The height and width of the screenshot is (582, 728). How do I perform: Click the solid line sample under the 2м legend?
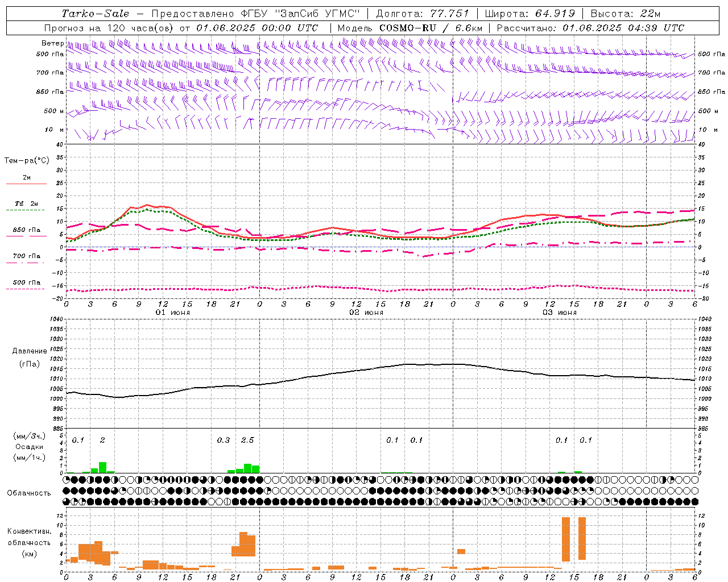(26, 184)
